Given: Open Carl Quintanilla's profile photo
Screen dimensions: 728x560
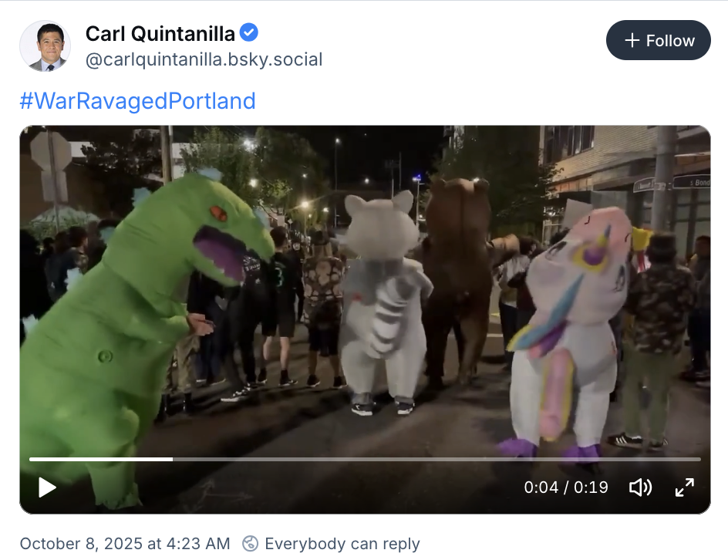Looking at the screenshot, I should tap(45, 46).
